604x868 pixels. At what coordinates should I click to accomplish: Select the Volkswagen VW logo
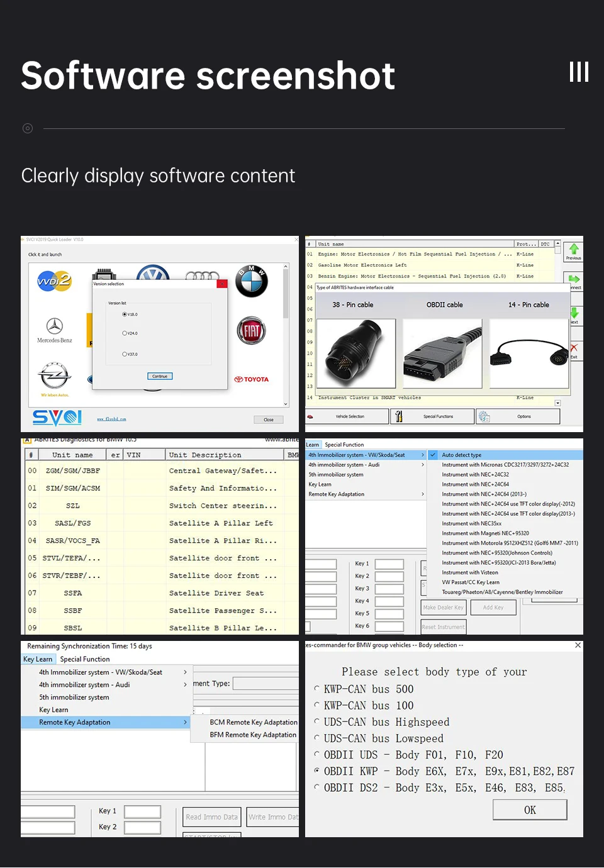point(153,272)
